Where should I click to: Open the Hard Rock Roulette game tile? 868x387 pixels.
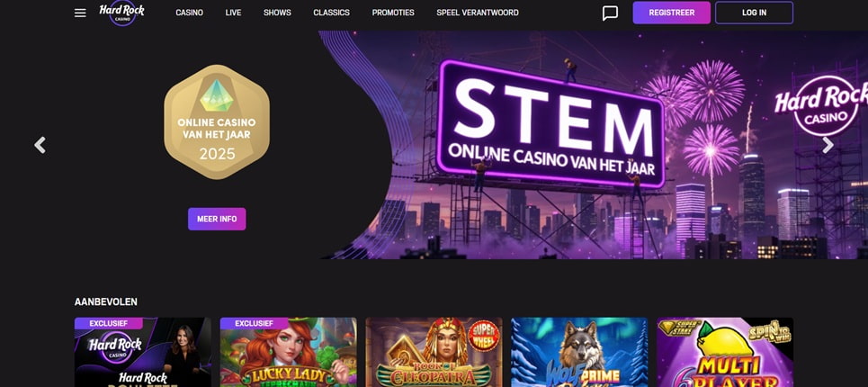(143, 352)
